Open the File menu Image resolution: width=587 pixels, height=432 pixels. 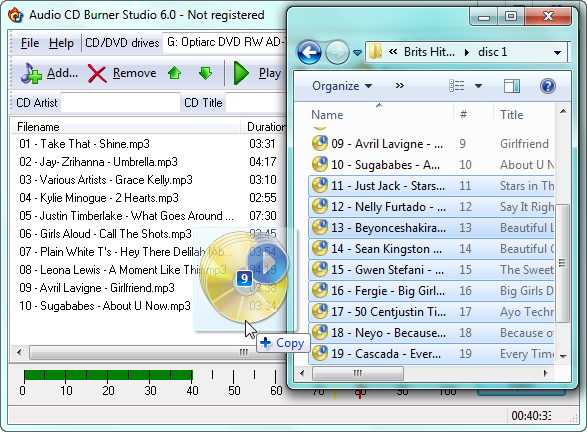pos(30,43)
